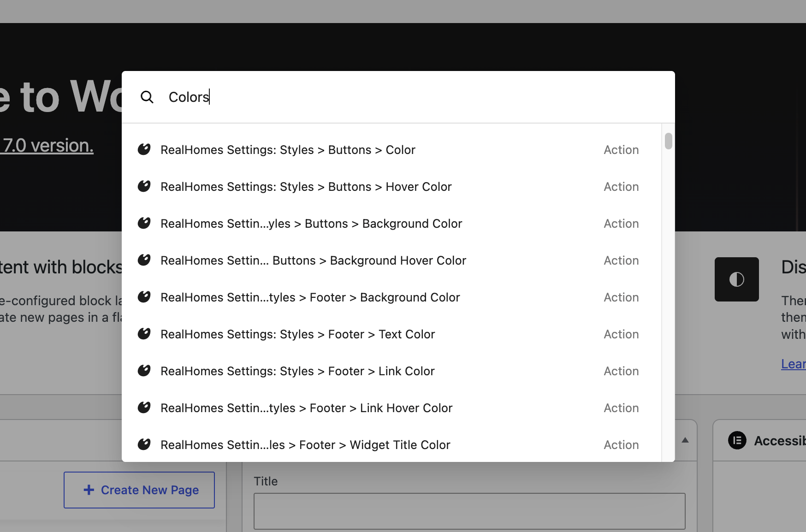The width and height of the screenshot is (806, 532).
Task: Click the command palette results scrollbar thumb
Action: pos(669,141)
